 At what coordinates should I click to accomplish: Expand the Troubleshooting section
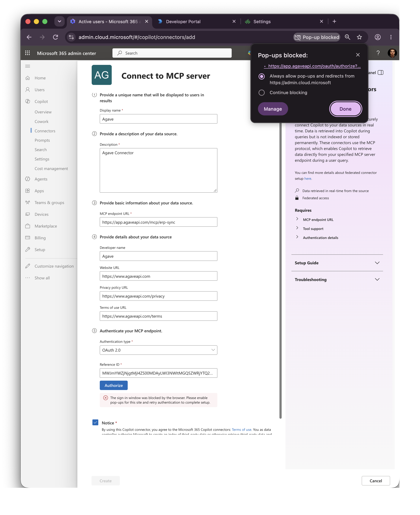337,280
